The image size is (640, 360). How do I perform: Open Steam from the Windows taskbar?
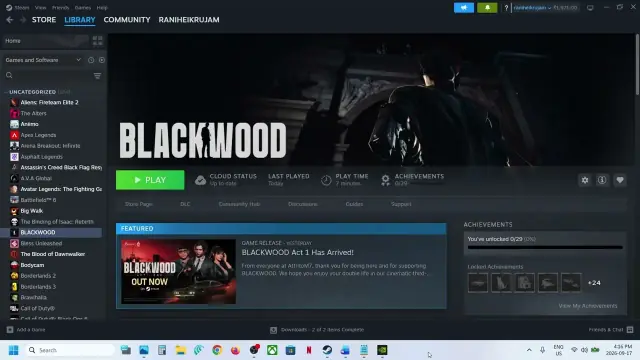point(327,350)
